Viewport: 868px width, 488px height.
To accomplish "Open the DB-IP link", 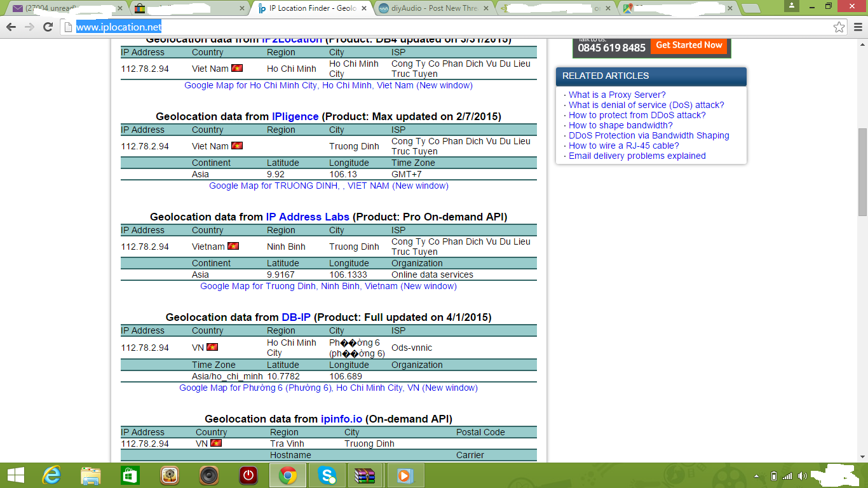I will click(296, 317).
